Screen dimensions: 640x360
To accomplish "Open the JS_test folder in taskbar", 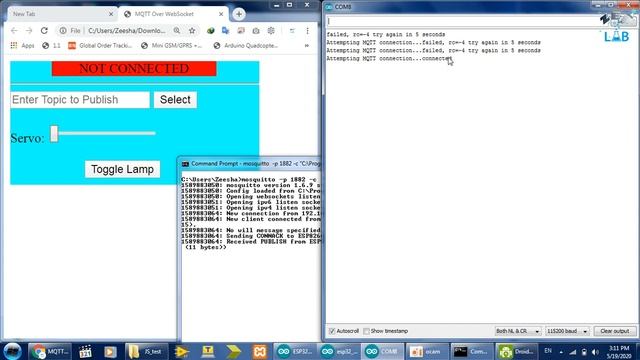I will click(146, 351).
